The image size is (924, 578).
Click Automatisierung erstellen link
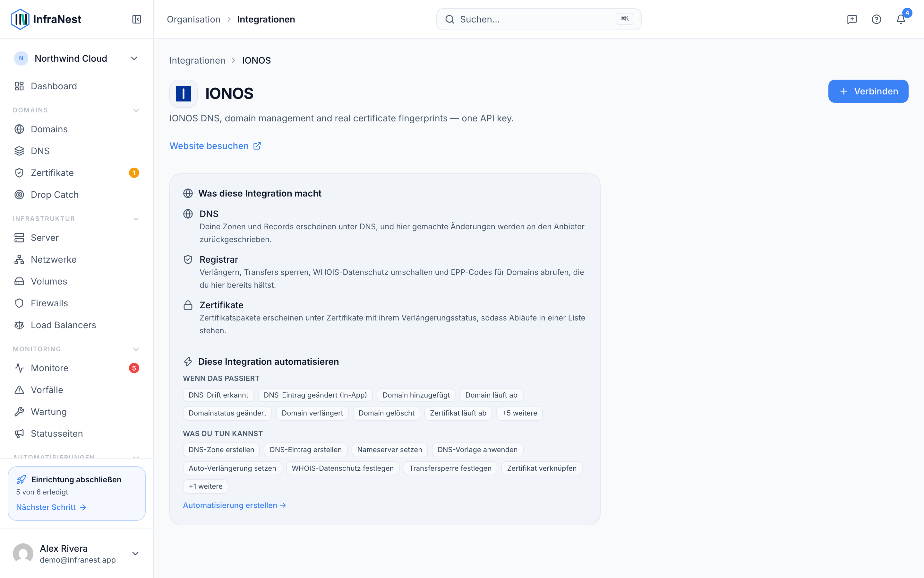235,505
